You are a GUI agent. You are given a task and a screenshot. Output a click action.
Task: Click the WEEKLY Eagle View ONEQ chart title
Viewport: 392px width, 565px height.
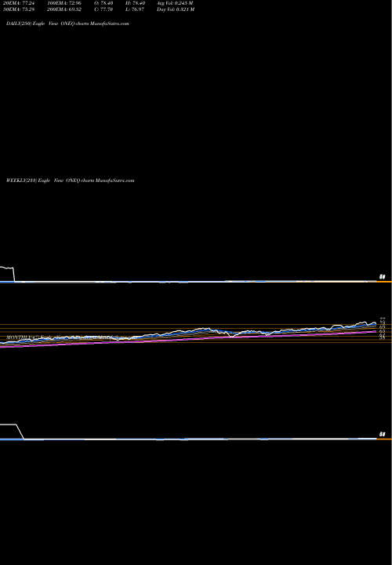point(71,180)
